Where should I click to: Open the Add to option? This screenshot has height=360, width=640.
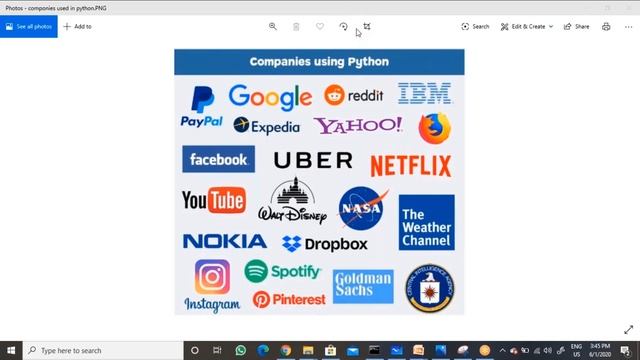(78, 27)
